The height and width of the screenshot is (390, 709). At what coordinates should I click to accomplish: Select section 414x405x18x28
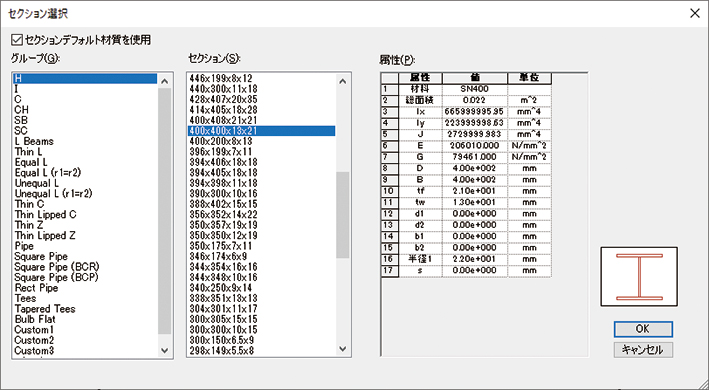(x=261, y=110)
